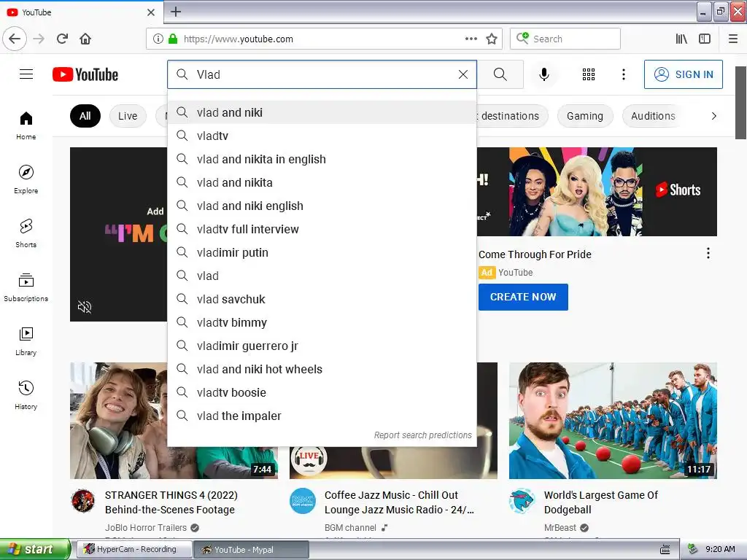Choose suggestion 'vlad and niki'

322,112
